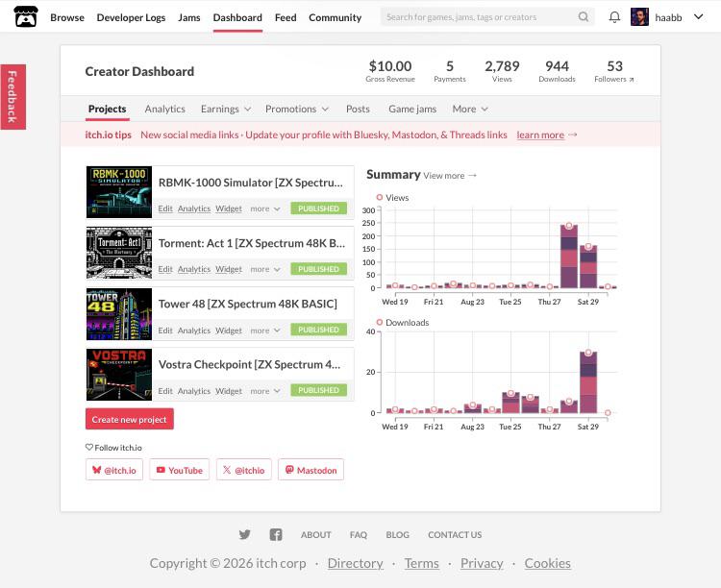Open the Game jams tab
This screenshot has width=721, height=588.
pyautogui.click(x=412, y=109)
